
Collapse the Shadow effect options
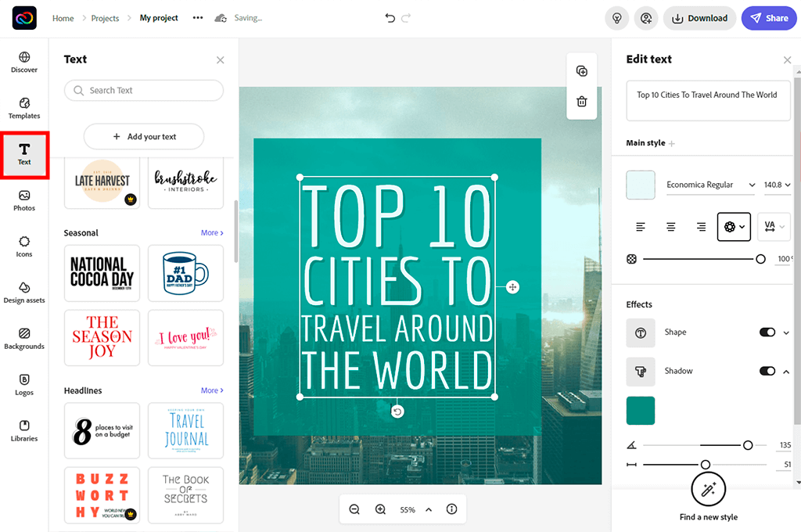[786, 372]
